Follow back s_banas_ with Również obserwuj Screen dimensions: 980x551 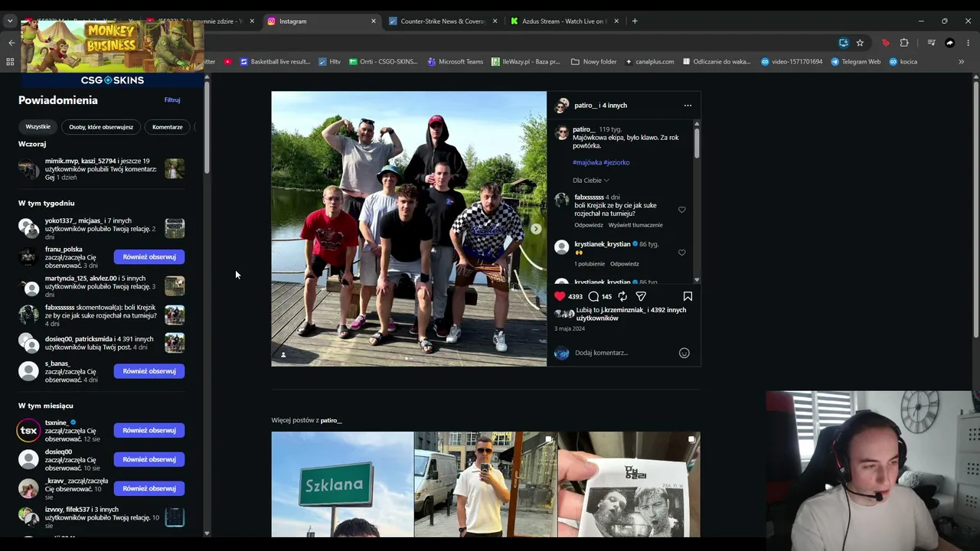[149, 371]
